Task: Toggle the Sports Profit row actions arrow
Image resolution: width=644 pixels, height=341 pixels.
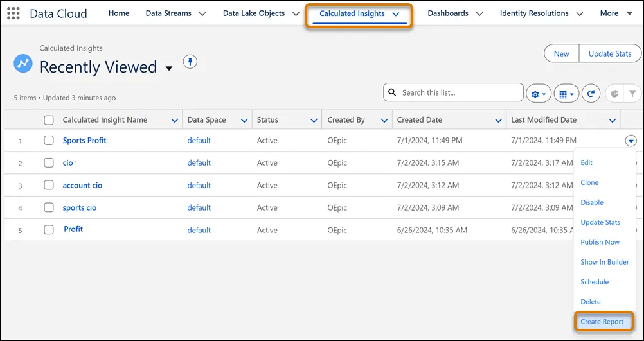Action: click(631, 141)
